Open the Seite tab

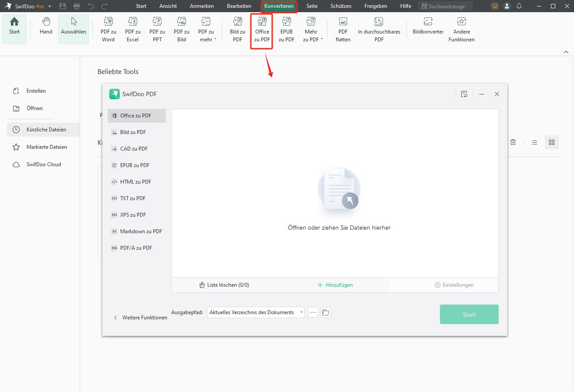[312, 6]
